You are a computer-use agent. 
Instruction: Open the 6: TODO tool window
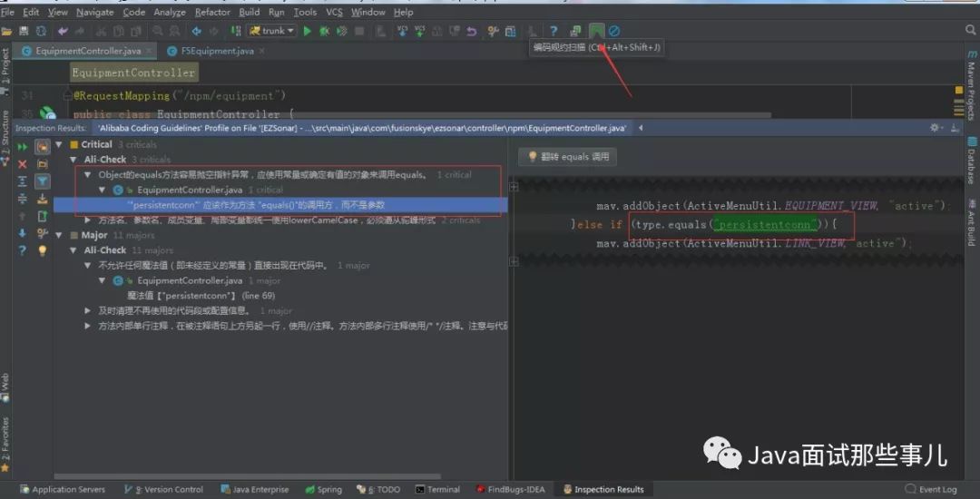378,490
